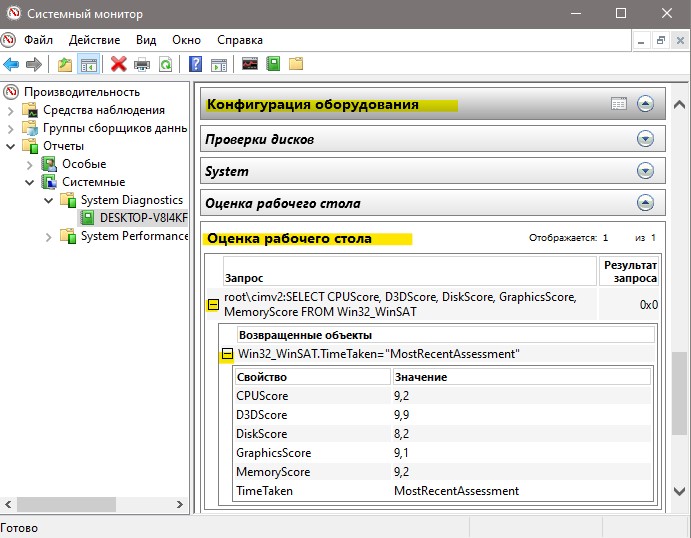Click the Свойство column header
The image size is (691, 538).
pos(312,377)
